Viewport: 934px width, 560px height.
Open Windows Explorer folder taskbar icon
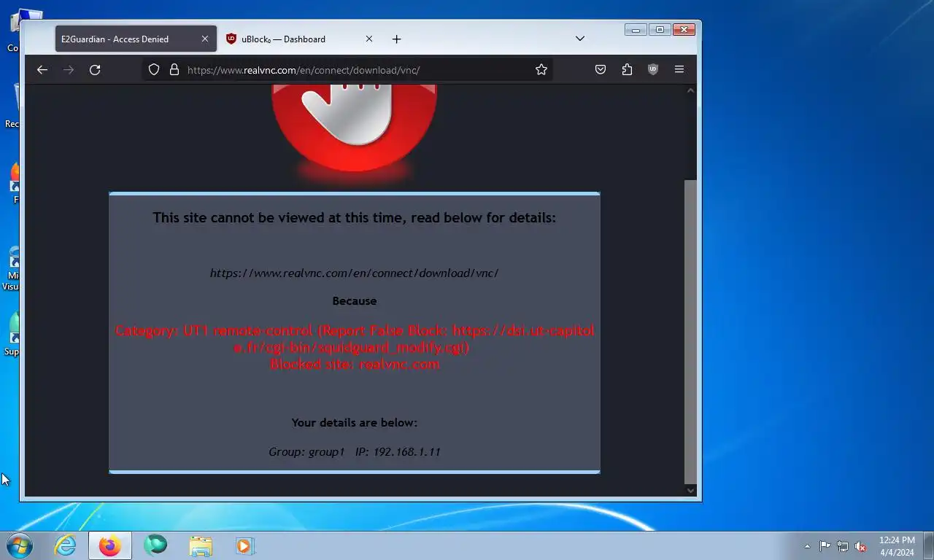(201, 545)
